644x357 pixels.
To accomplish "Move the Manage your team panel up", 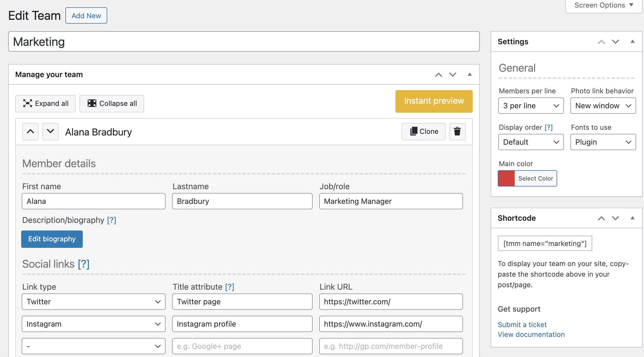I will click(439, 75).
